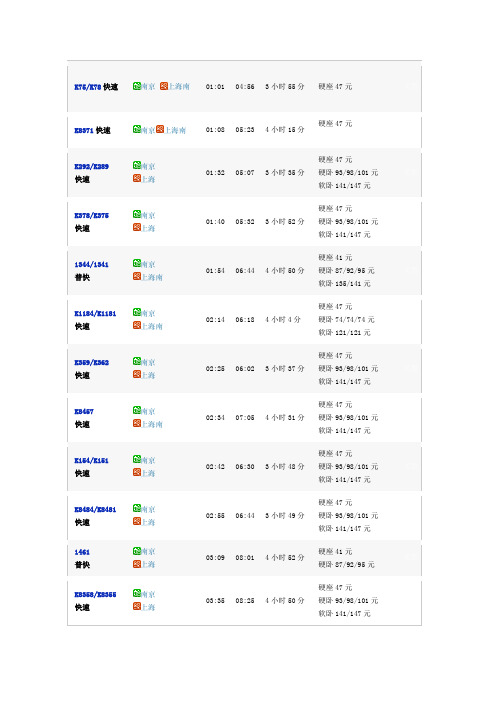This screenshot has width=496, height=702.
Task: Open the 1344/1341 train link
Action: (91, 264)
